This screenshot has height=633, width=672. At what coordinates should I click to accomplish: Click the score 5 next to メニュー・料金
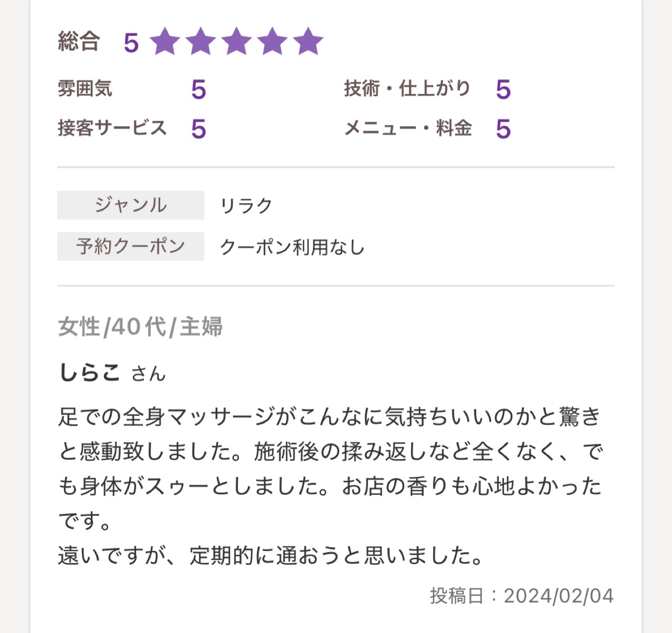pos(503,129)
